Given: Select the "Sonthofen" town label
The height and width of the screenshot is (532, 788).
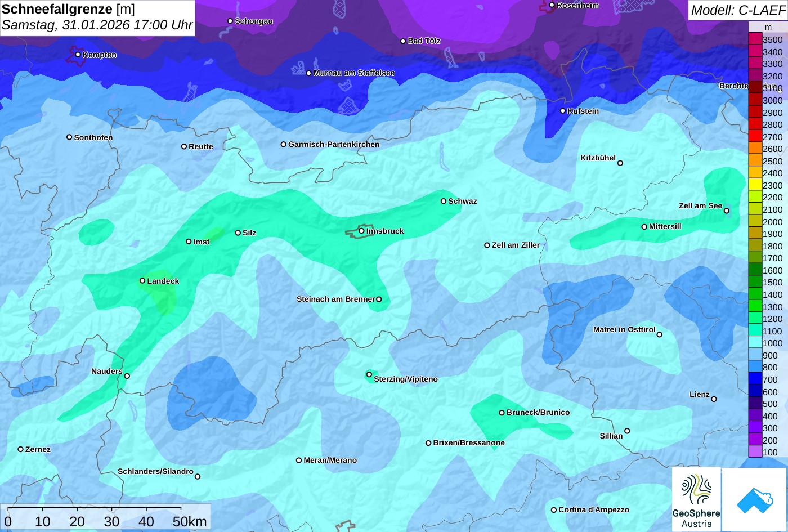Looking at the screenshot, I should coord(93,137).
